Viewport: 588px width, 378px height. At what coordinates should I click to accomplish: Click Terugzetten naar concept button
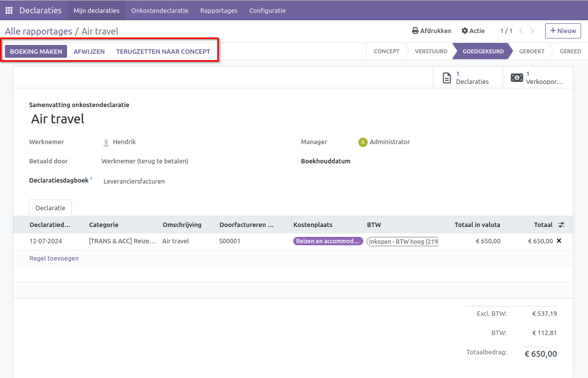[x=163, y=51]
